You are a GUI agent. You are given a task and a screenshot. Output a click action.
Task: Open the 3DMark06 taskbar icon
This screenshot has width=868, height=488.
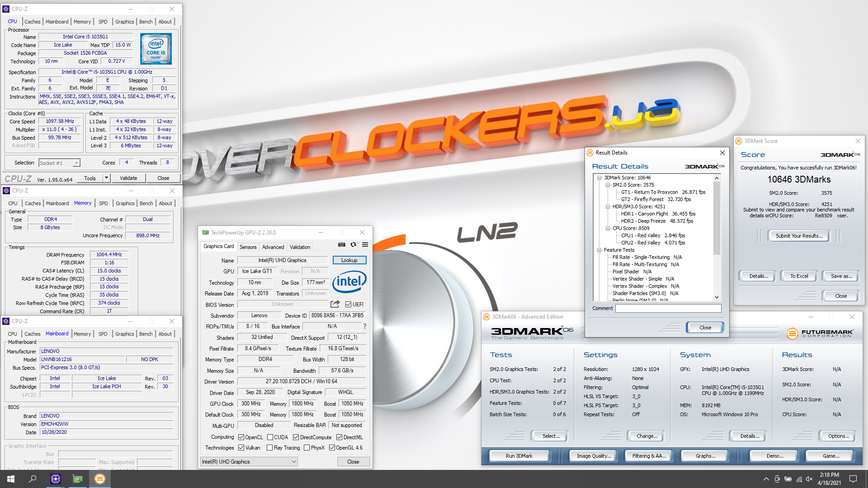pos(100,479)
